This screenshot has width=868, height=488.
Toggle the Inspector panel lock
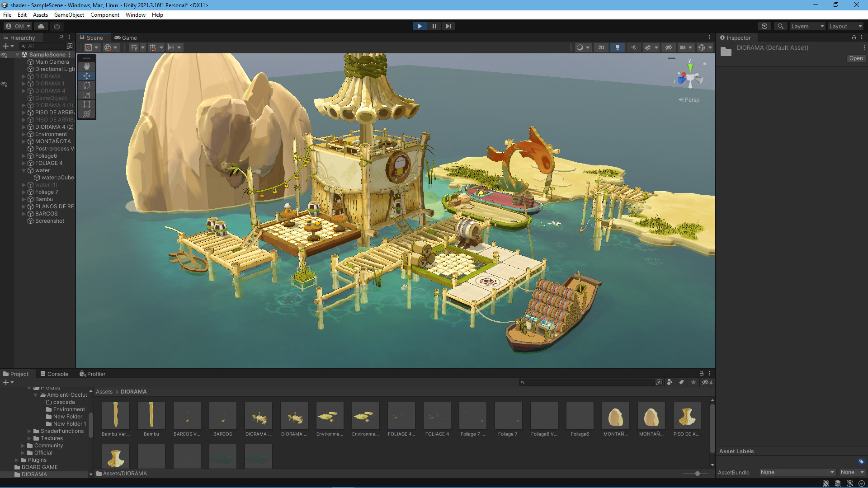pyautogui.click(x=854, y=38)
